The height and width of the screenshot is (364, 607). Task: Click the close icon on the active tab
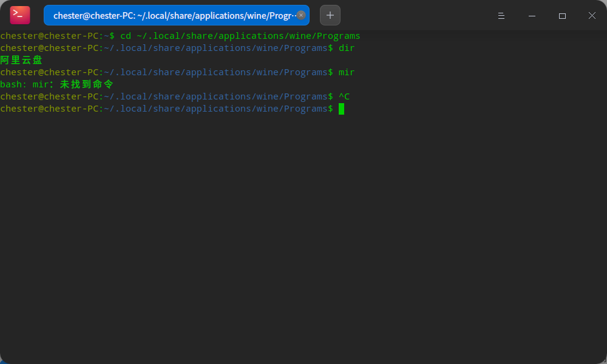pyautogui.click(x=301, y=15)
